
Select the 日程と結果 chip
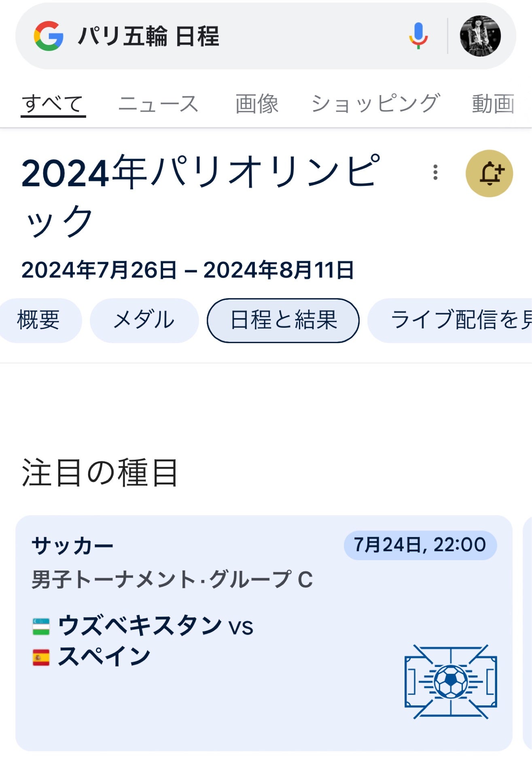[283, 320]
